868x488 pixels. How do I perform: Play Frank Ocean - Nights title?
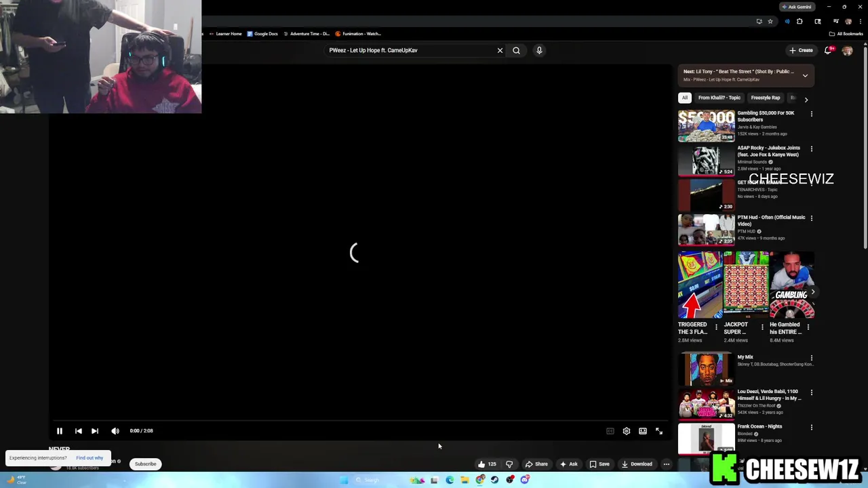point(759,427)
